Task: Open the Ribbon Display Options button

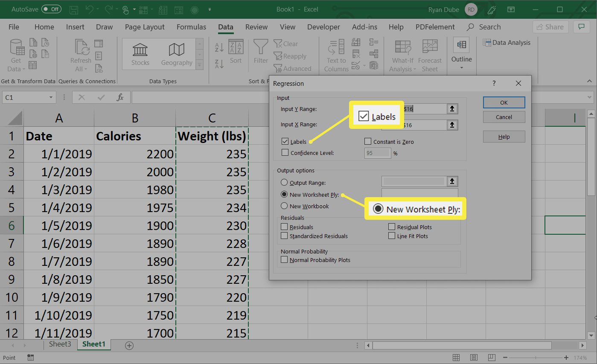Action: (511, 9)
